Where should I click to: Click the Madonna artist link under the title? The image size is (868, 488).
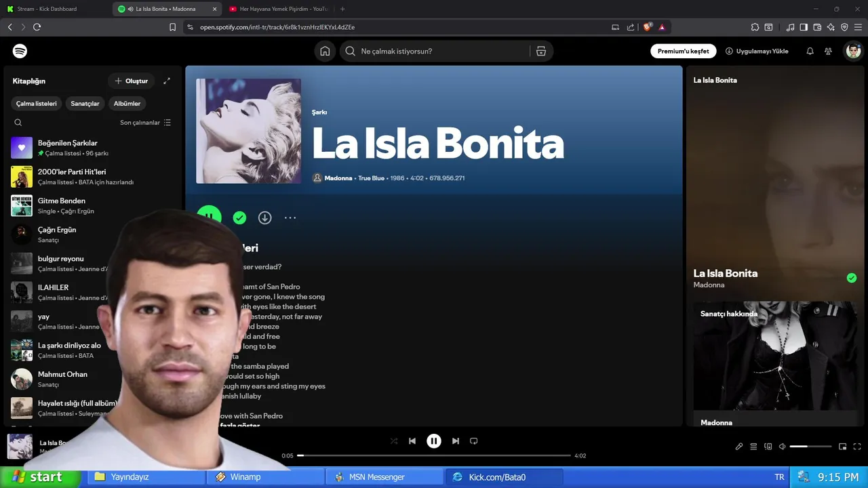[338, 178]
